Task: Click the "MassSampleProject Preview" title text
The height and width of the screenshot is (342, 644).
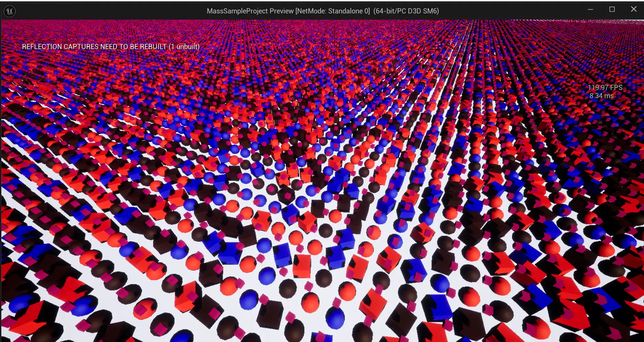Action: [250, 11]
